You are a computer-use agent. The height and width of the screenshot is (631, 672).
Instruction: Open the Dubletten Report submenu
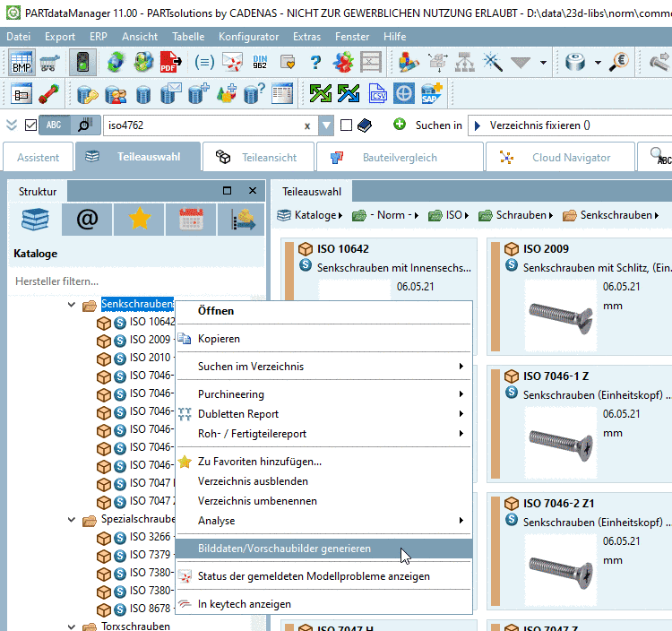[324, 414]
